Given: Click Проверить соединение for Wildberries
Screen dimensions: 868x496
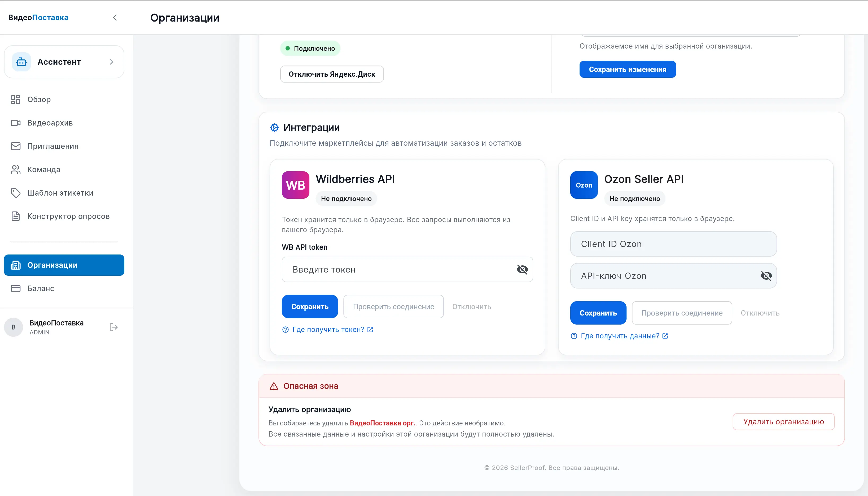Looking at the screenshot, I should coord(393,307).
